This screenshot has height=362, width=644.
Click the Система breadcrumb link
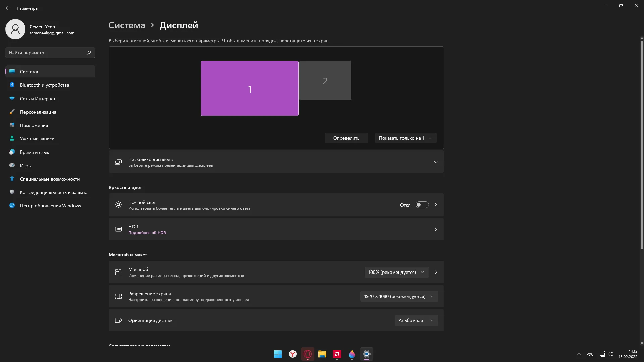[127, 25]
